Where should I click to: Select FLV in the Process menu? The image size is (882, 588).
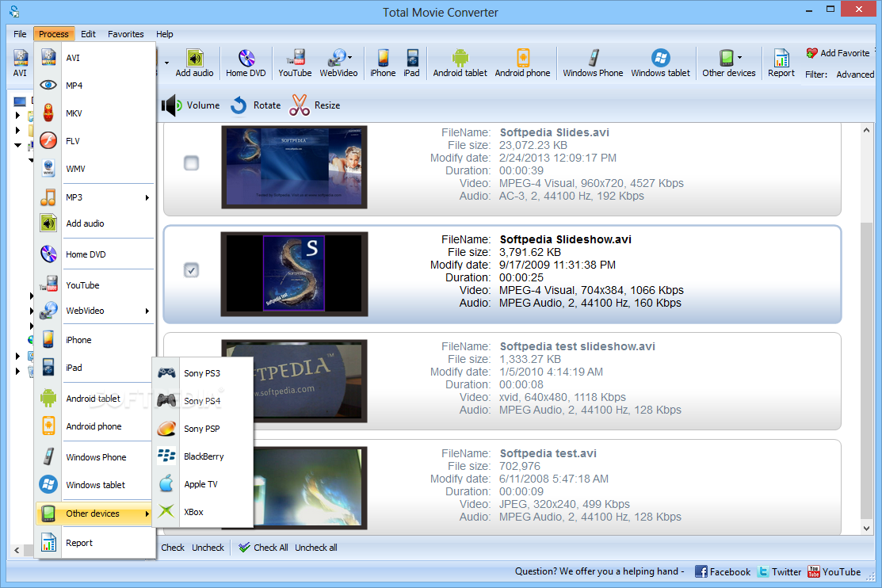94,141
